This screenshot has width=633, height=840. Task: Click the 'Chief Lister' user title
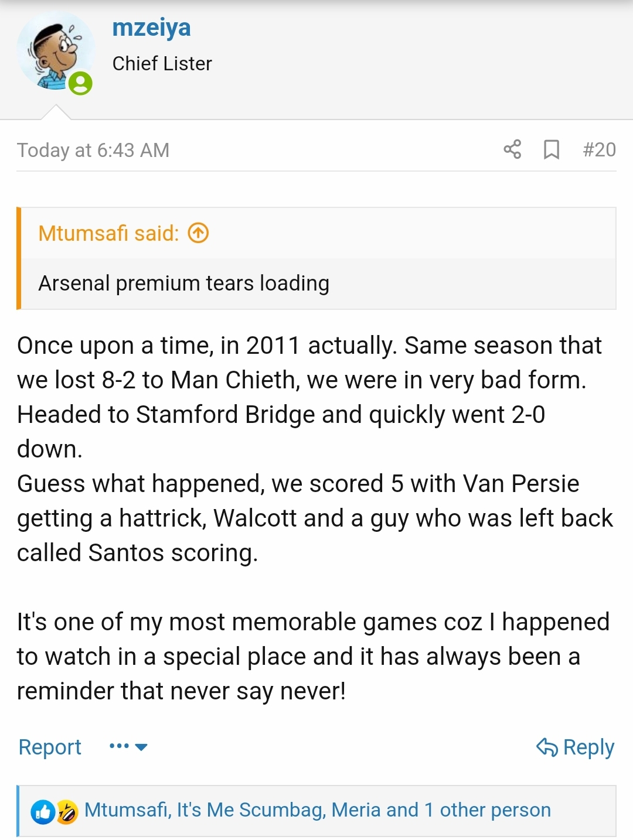pyautogui.click(x=162, y=63)
